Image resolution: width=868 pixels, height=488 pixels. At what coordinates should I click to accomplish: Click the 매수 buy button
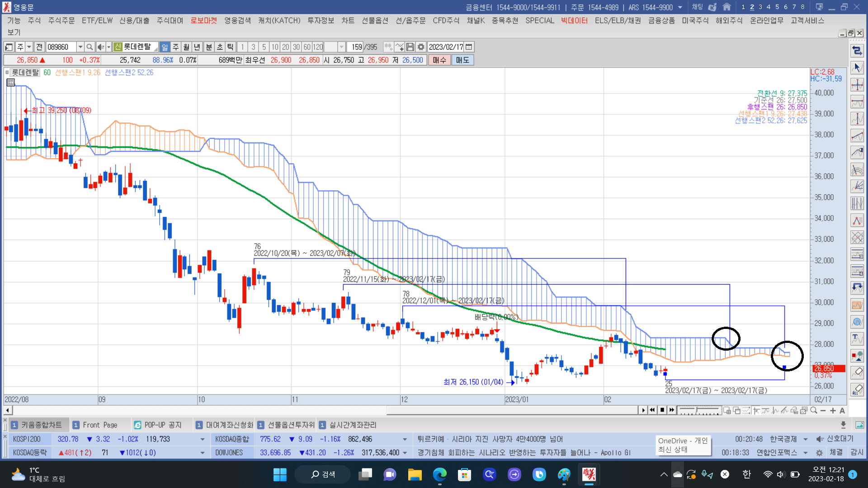coord(439,60)
